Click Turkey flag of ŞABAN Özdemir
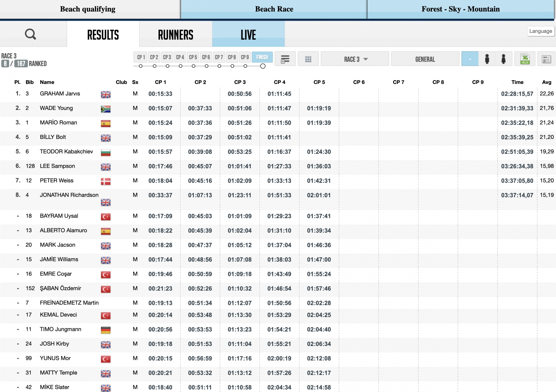Viewport: 556px width, 392px height. pos(106,289)
